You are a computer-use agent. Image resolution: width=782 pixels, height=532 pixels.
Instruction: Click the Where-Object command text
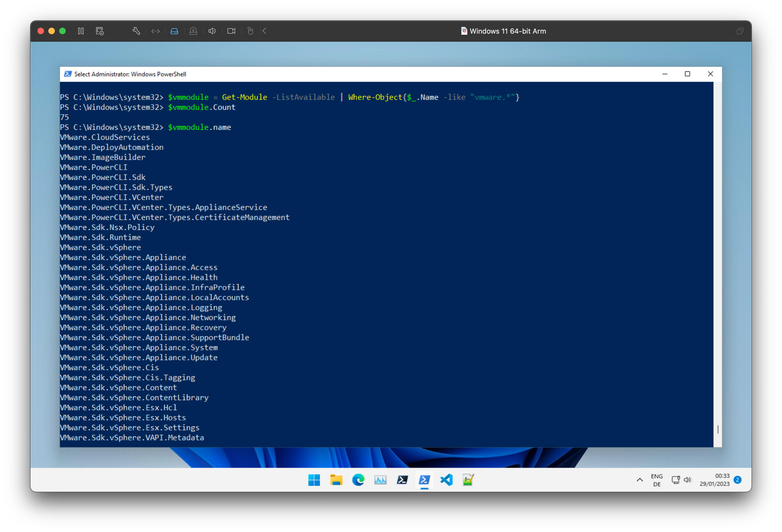click(375, 97)
